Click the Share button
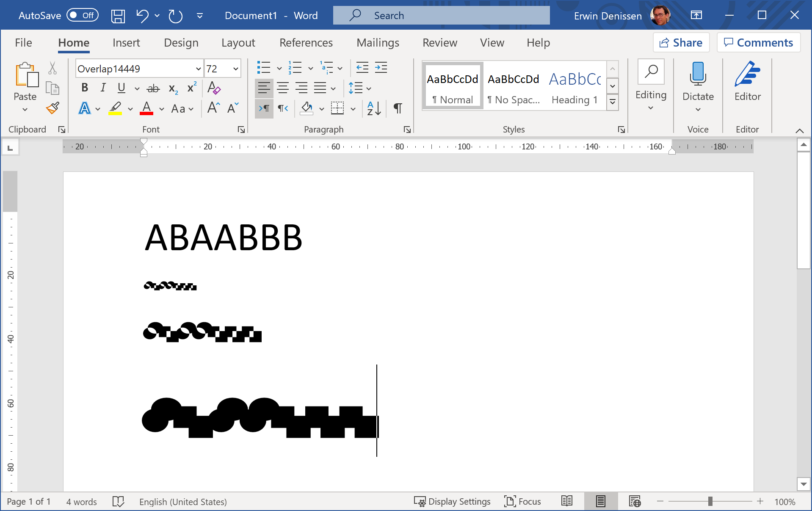812x511 pixels. (x=681, y=43)
